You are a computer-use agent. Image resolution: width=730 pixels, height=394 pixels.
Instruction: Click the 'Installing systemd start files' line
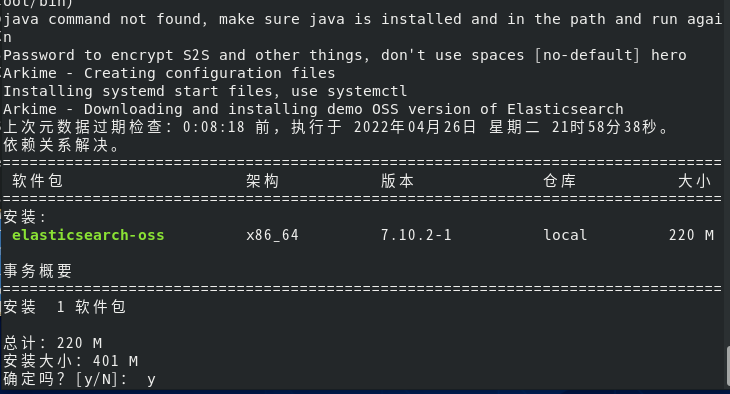205,91
